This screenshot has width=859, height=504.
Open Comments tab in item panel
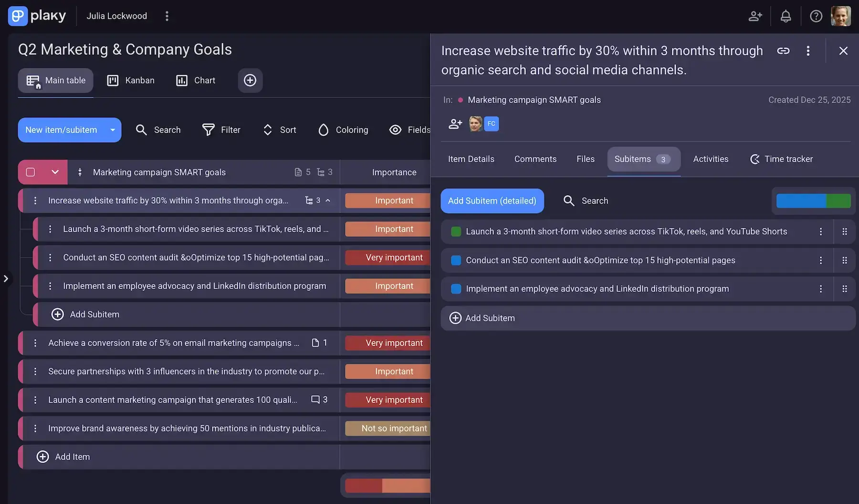pyautogui.click(x=535, y=159)
